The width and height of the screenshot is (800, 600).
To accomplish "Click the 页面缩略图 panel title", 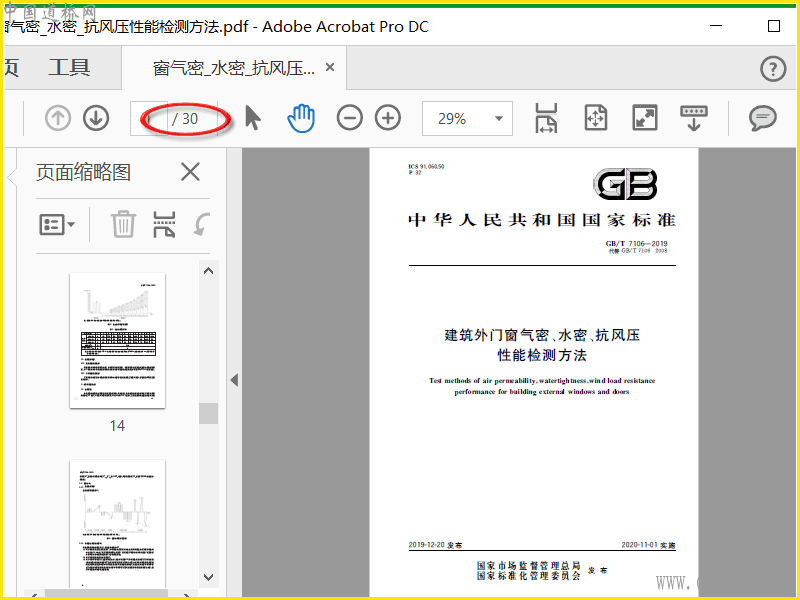I will click(84, 172).
